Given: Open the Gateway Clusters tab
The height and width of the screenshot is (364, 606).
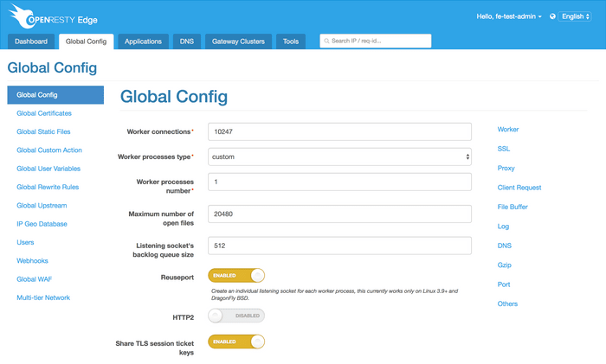Looking at the screenshot, I should point(238,42).
